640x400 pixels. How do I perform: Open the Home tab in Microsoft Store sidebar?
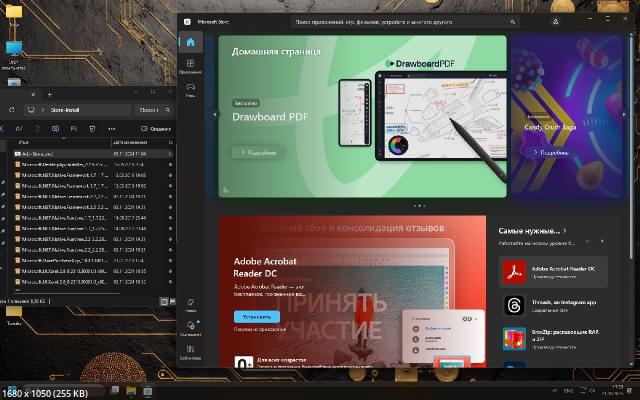tap(190, 42)
